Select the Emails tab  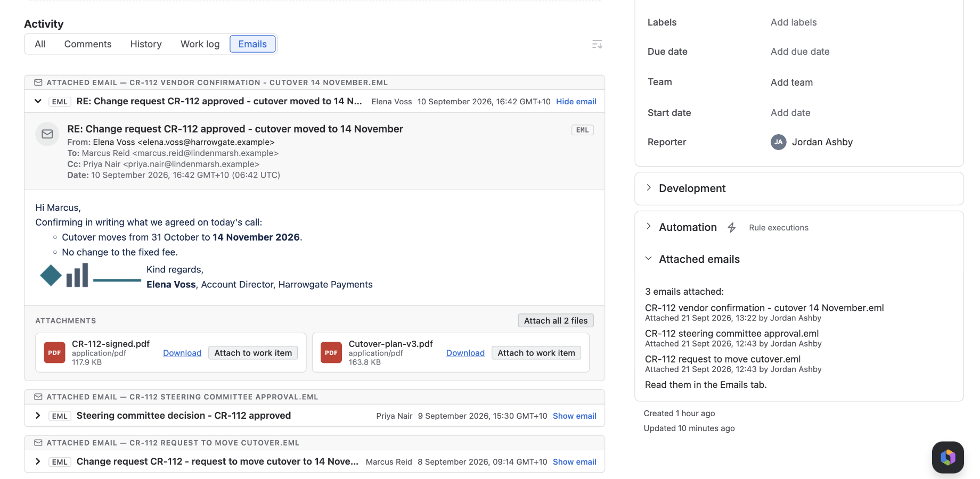[x=252, y=44]
